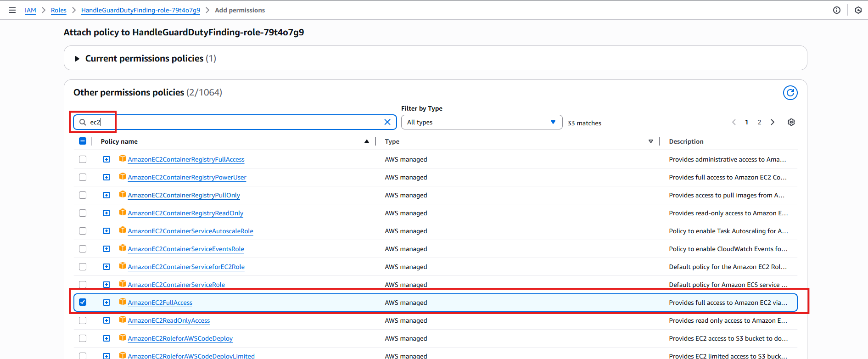Sort by Type column arrow
The height and width of the screenshot is (359, 868).
[651, 141]
